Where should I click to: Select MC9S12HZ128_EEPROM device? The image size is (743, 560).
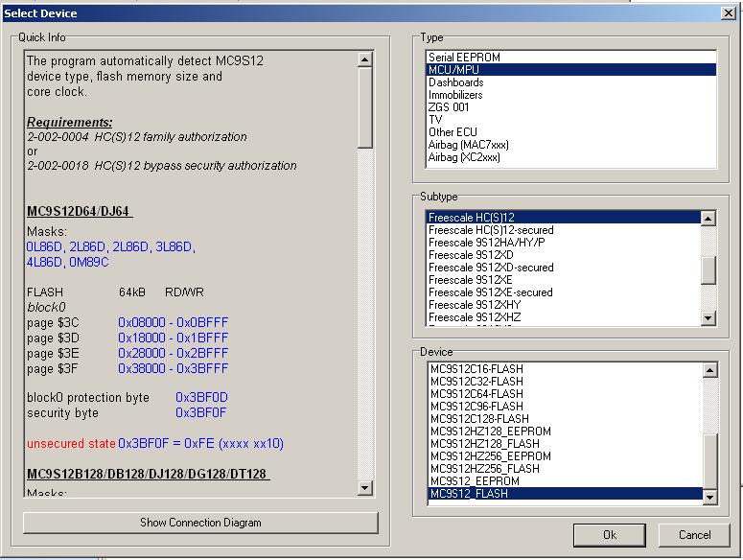pos(565,432)
